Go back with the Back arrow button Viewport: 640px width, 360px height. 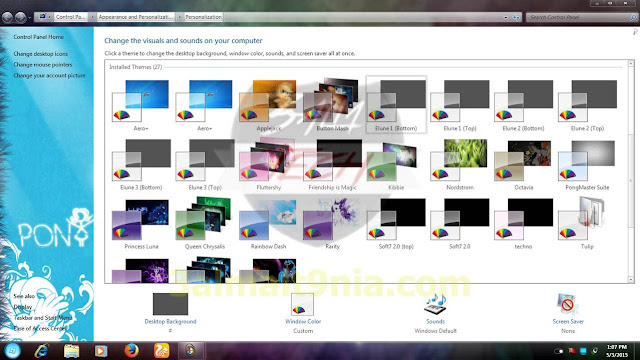7,18
